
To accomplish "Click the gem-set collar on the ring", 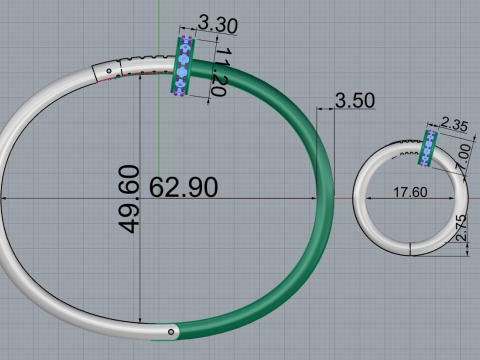I will pyautogui.click(x=428, y=148).
